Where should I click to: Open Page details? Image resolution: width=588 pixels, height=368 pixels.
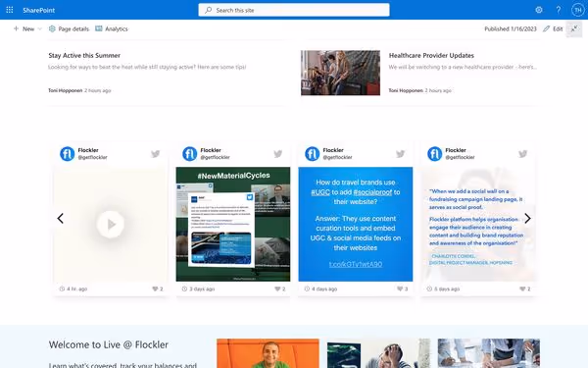click(x=69, y=28)
